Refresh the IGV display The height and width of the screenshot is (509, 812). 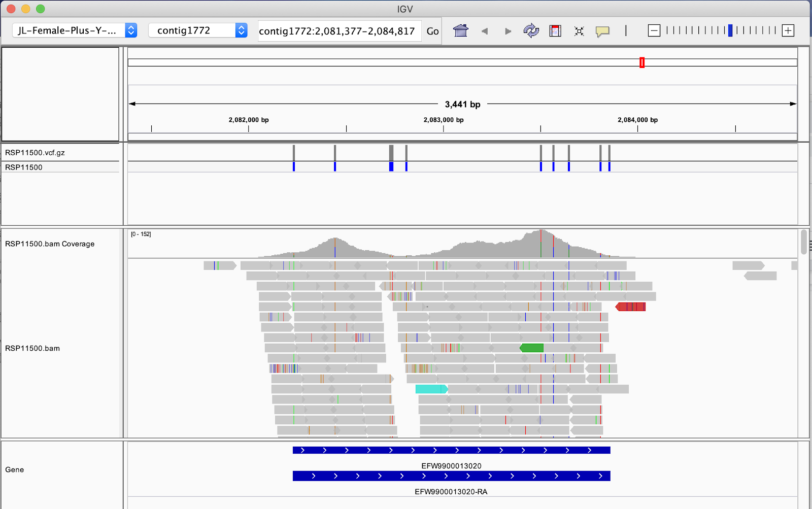pyautogui.click(x=531, y=31)
